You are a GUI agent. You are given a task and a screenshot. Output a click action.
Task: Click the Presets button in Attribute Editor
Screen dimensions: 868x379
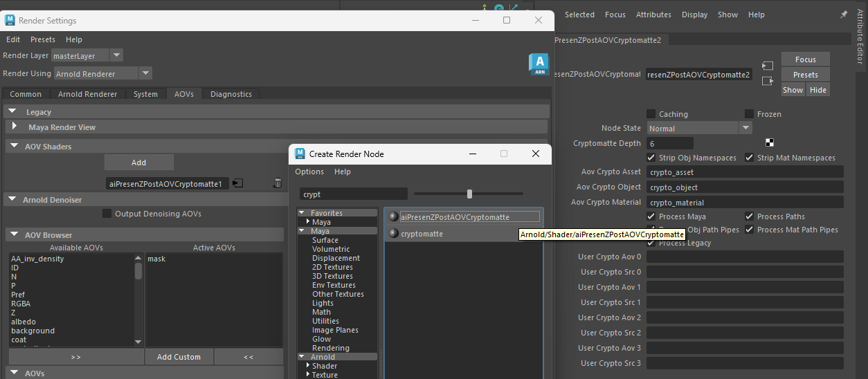(806, 75)
